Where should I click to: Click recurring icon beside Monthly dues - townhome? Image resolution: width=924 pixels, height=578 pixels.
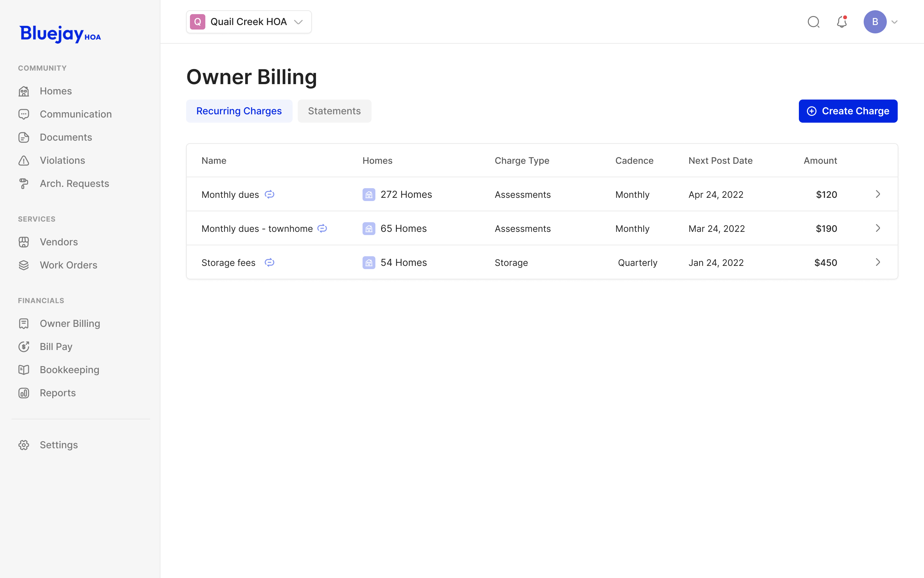point(322,228)
